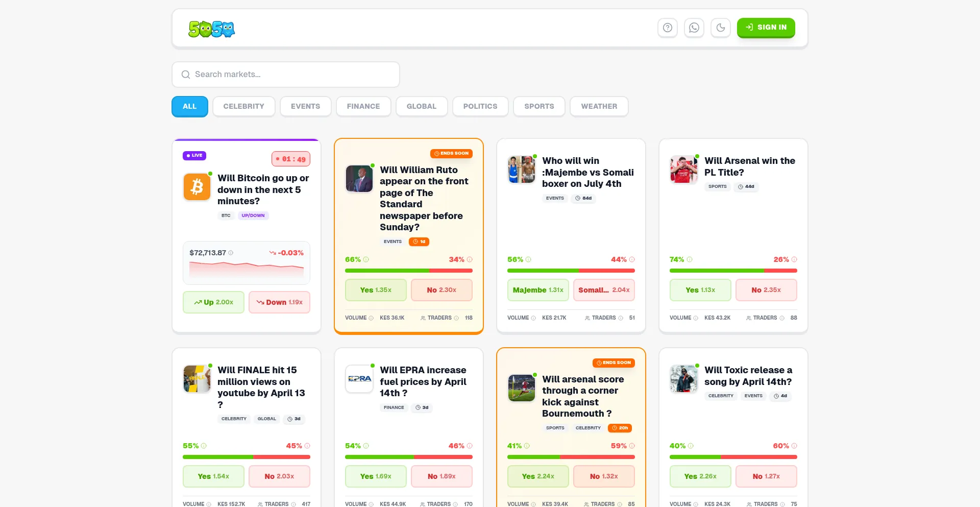Click the green SIGN IN button
Image resolution: width=980 pixels, height=507 pixels.
766,28
